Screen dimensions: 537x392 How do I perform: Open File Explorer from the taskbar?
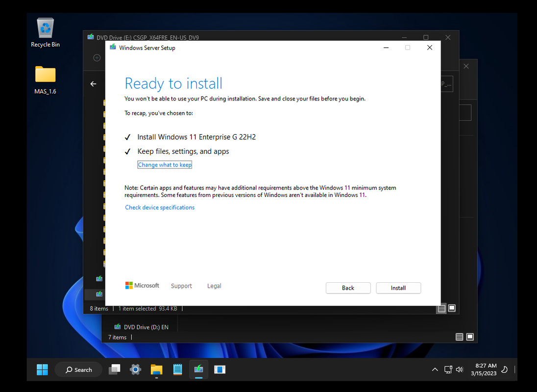coord(156,369)
